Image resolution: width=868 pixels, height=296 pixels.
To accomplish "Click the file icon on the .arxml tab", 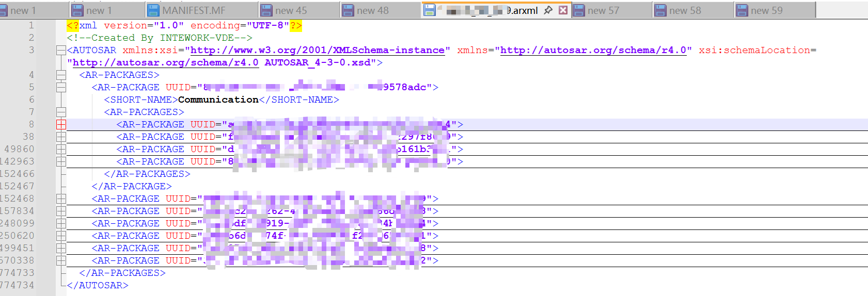I will pyautogui.click(x=429, y=10).
